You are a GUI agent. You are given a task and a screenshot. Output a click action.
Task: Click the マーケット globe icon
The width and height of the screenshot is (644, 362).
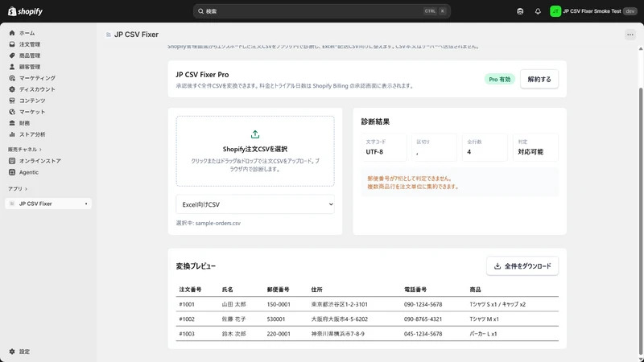click(x=12, y=112)
